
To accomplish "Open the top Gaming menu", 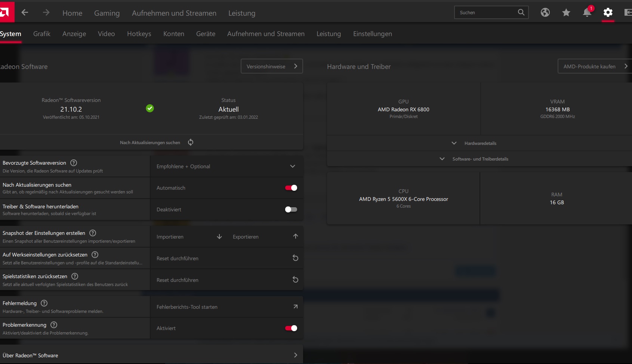I will coord(107,13).
